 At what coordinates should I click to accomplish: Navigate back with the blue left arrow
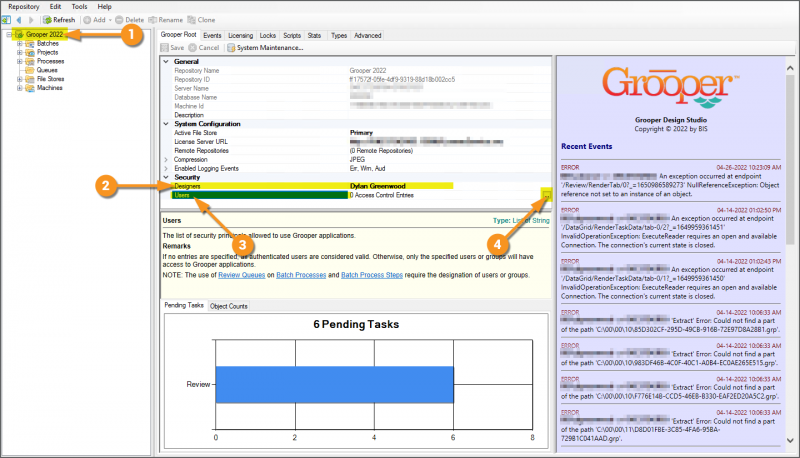(x=19, y=20)
